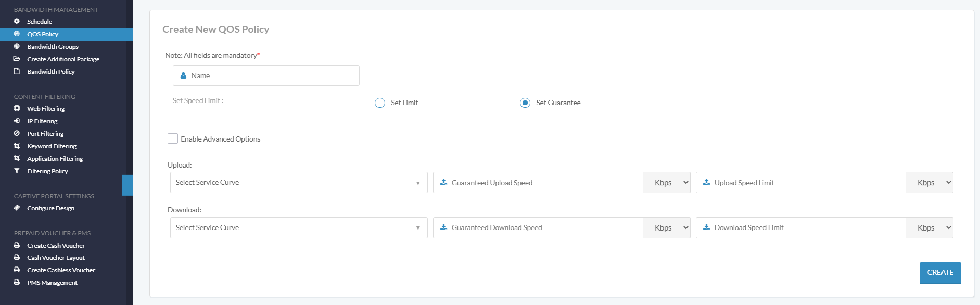Screen dimensions: 980x305
Task: Change Guaranteed Upload Speed Kbps unit dropdown
Action: click(x=667, y=183)
